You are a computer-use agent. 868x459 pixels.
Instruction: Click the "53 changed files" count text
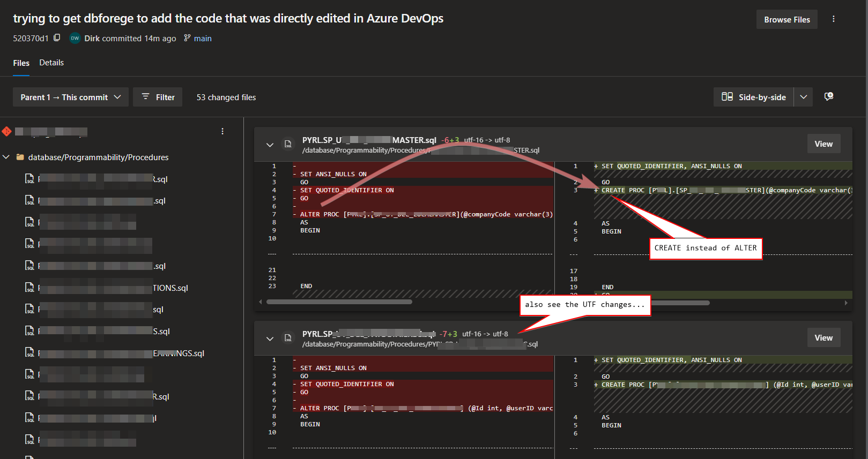(226, 97)
